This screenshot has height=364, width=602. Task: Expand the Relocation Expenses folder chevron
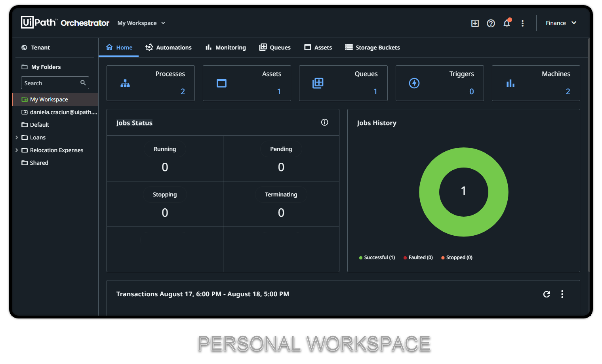point(17,150)
